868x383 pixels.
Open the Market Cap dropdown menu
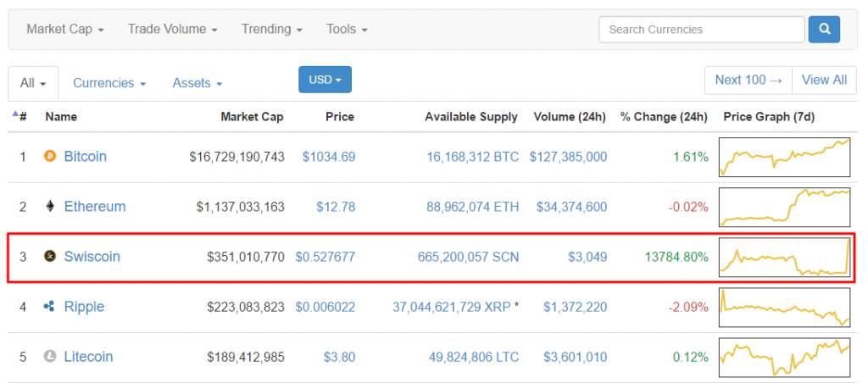coord(64,30)
